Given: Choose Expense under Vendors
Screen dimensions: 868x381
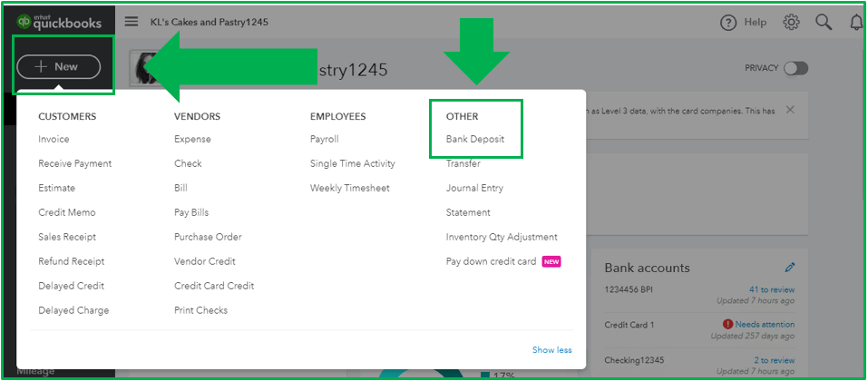Looking at the screenshot, I should tap(192, 139).
